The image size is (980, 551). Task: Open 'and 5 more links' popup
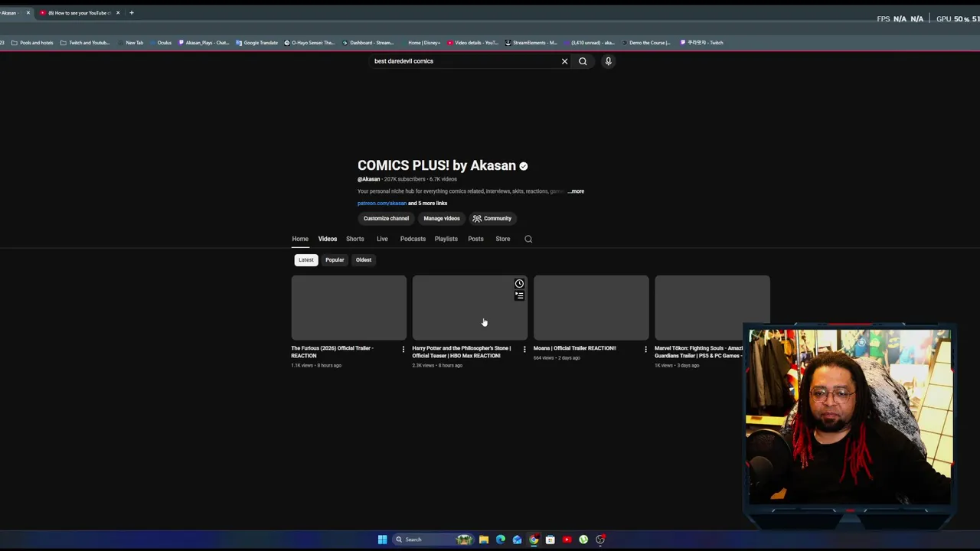(427, 204)
